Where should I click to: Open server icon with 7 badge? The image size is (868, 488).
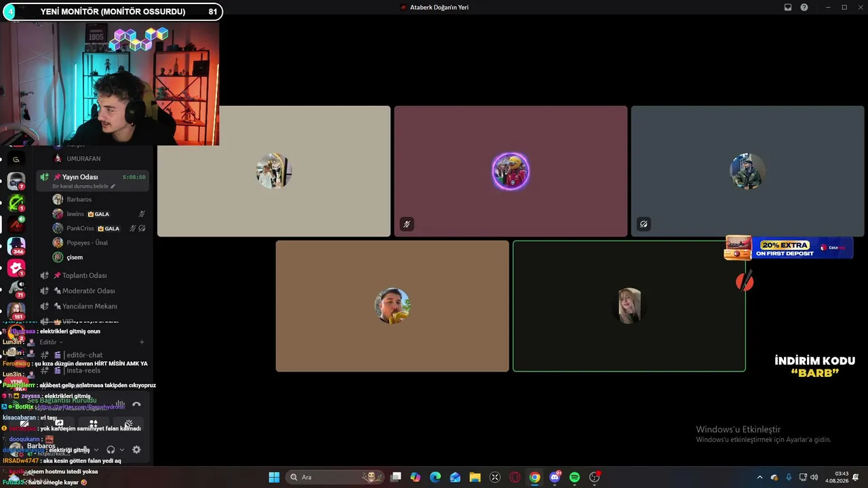[x=16, y=181]
